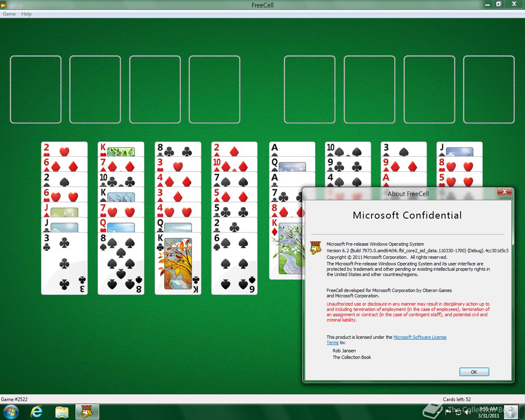Open the Help menu
Image resolution: width=525 pixels, height=420 pixels.
(x=26, y=14)
